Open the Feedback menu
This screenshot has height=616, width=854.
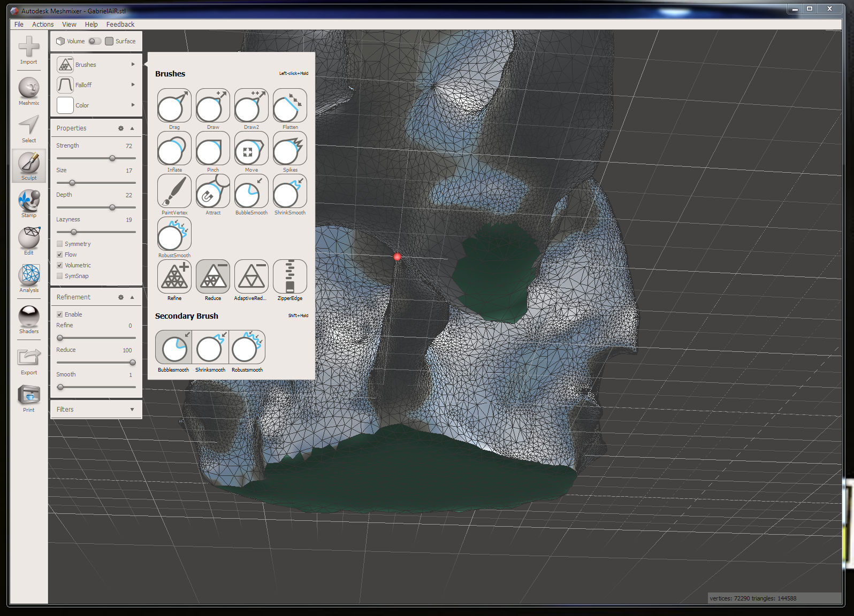click(x=120, y=25)
